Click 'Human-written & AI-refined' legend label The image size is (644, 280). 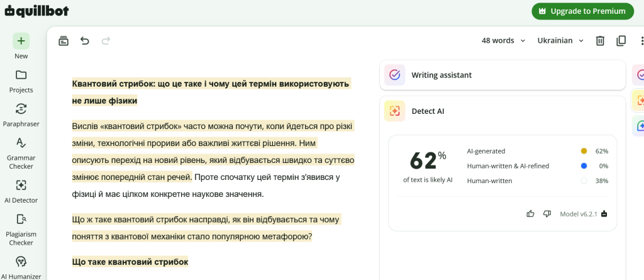click(508, 166)
